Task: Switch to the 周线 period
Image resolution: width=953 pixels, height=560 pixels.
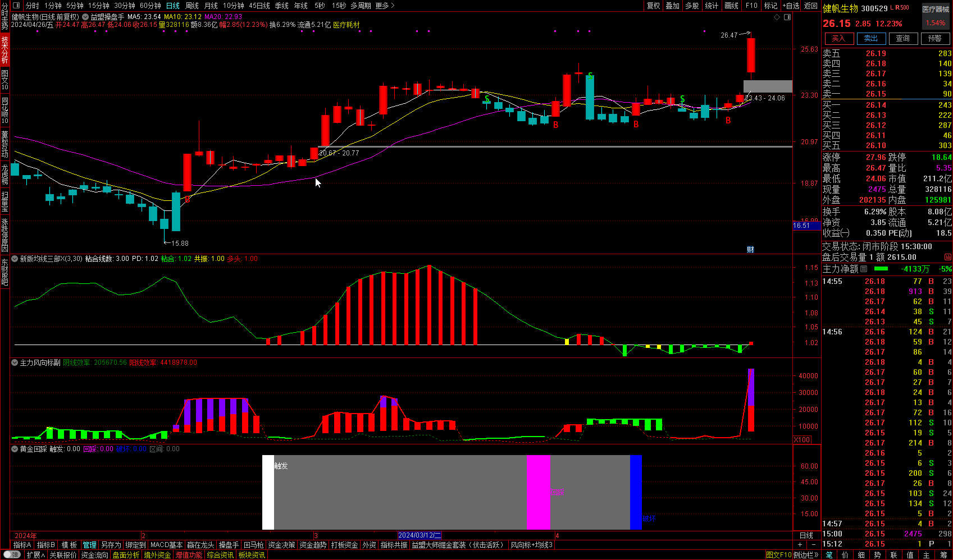Action: 192,6
